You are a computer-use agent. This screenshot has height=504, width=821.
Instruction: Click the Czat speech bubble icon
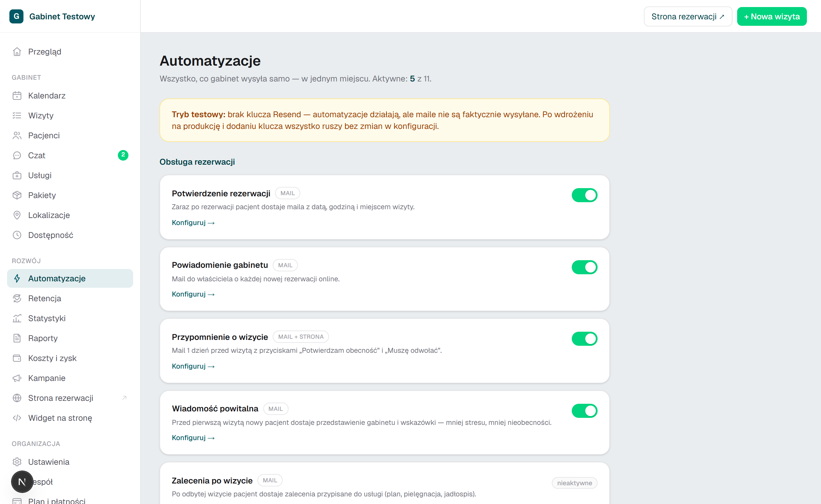[x=17, y=155]
